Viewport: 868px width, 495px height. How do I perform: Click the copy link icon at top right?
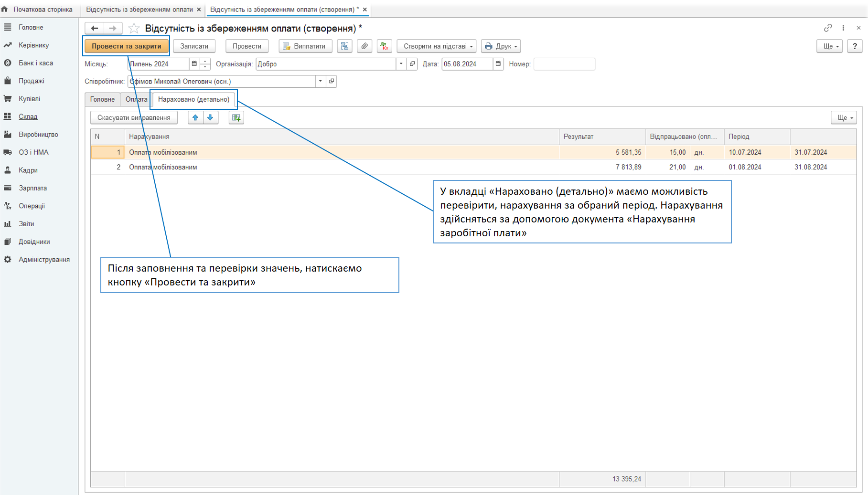828,28
